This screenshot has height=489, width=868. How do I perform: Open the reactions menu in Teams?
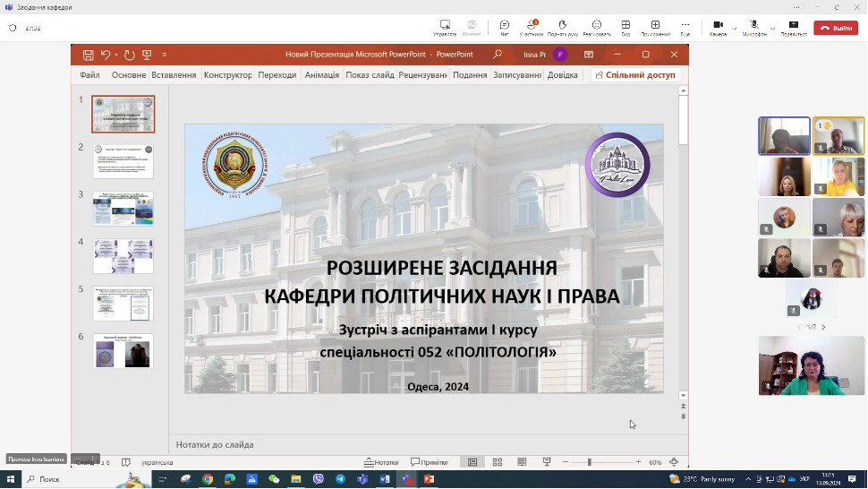(596, 27)
